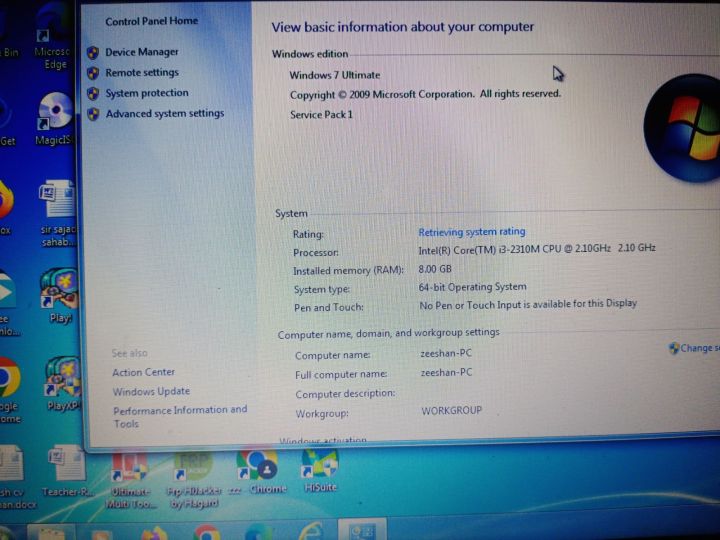Select MagicISO disc desktop shortcut
Screen dimensions: 720x540
tap(55, 119)
